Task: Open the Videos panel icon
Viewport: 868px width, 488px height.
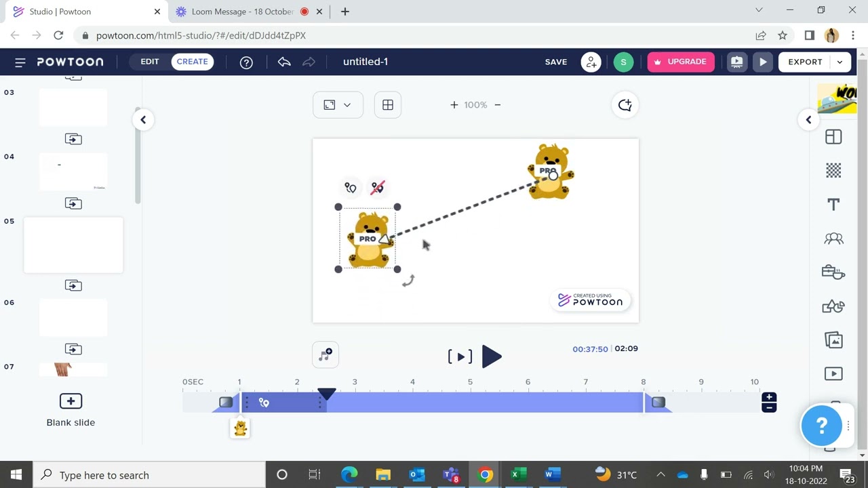Action: point(833,374)
